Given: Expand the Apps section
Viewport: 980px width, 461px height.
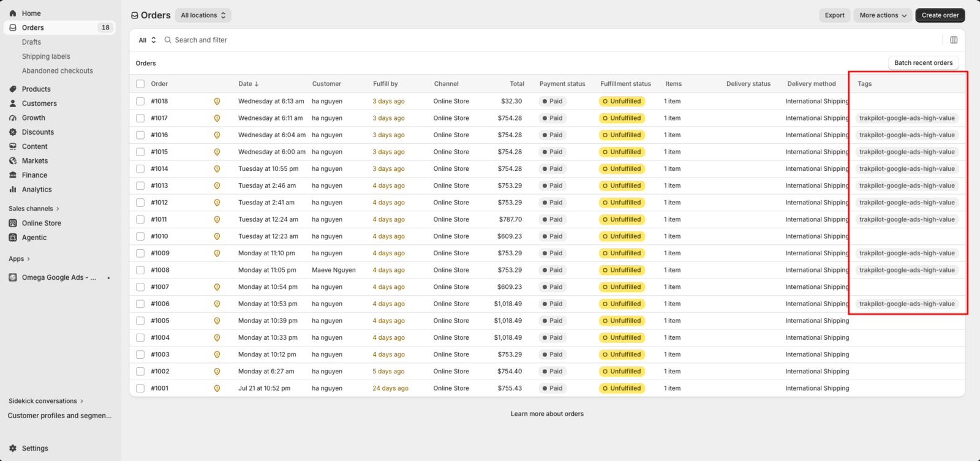Looking at the screenshot, I should click(x=19, y=259).
